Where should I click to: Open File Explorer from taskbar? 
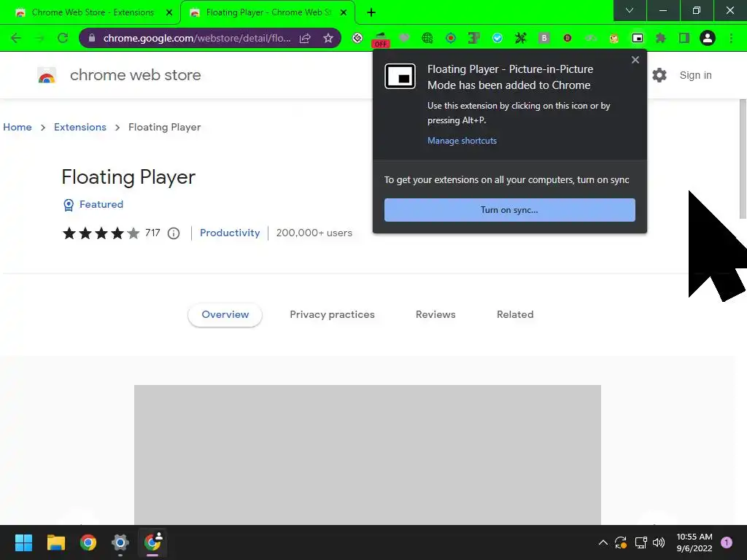click(55, 542)
